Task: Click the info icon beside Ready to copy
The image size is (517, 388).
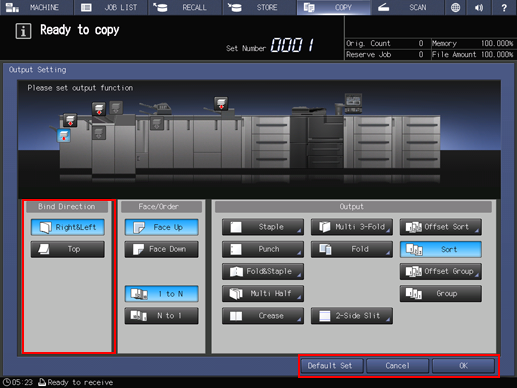Action: click(x=23, y=31)
